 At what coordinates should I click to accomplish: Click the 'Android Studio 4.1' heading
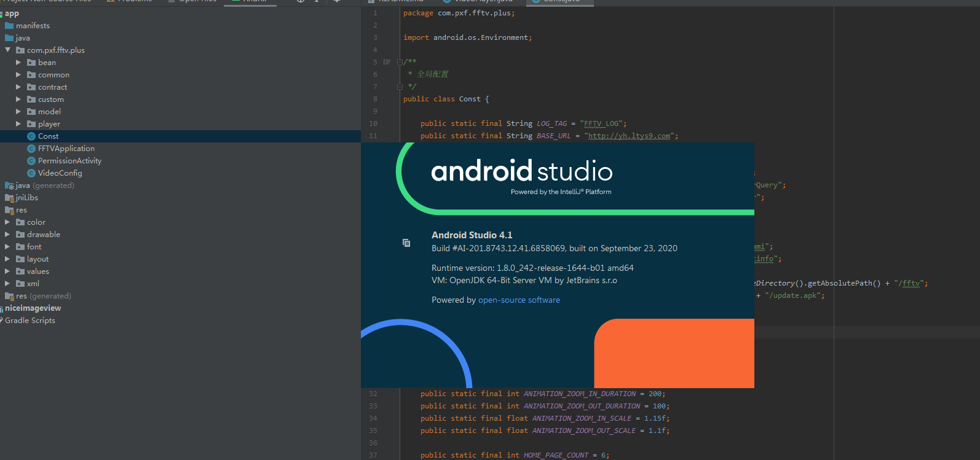(x=472, y=235)
